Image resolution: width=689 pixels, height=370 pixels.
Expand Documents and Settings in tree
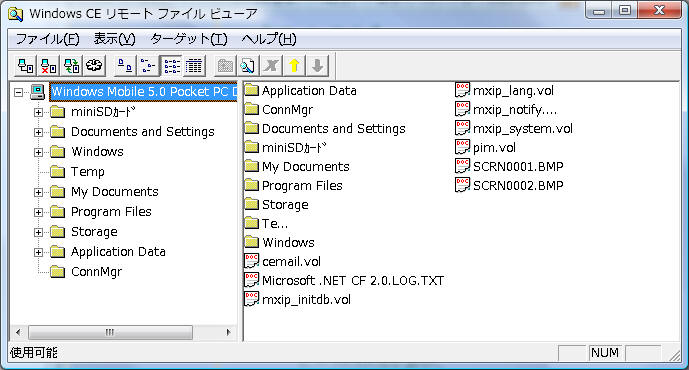[39, 132]
